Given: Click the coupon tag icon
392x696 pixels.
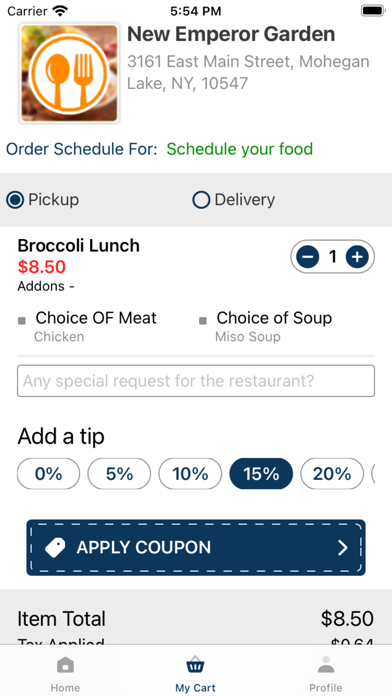Looking at the screenshot, I should [x=55, y=548].
